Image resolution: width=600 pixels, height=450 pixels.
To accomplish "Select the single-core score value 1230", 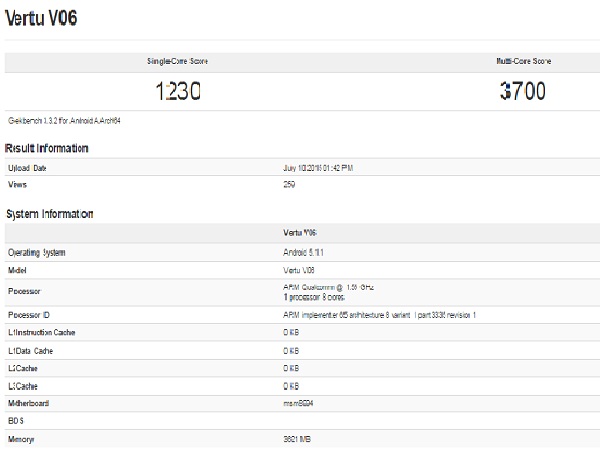I will coord(177,91).
